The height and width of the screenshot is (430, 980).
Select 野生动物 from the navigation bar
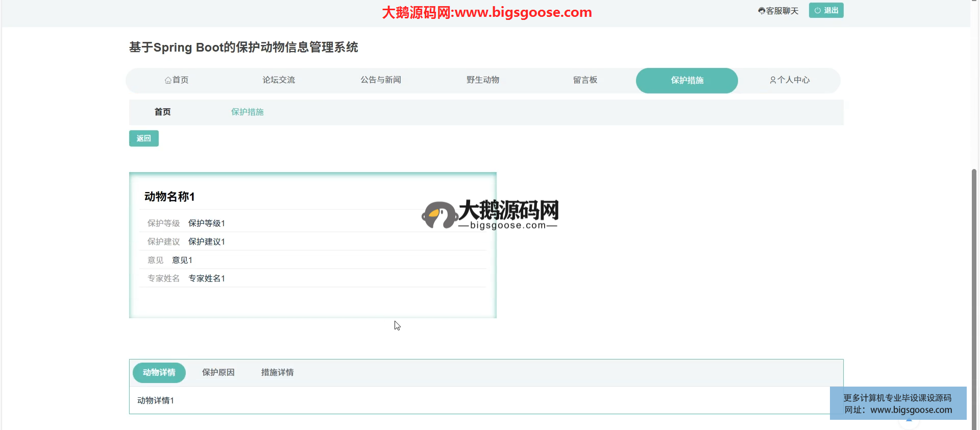(483, 80)
